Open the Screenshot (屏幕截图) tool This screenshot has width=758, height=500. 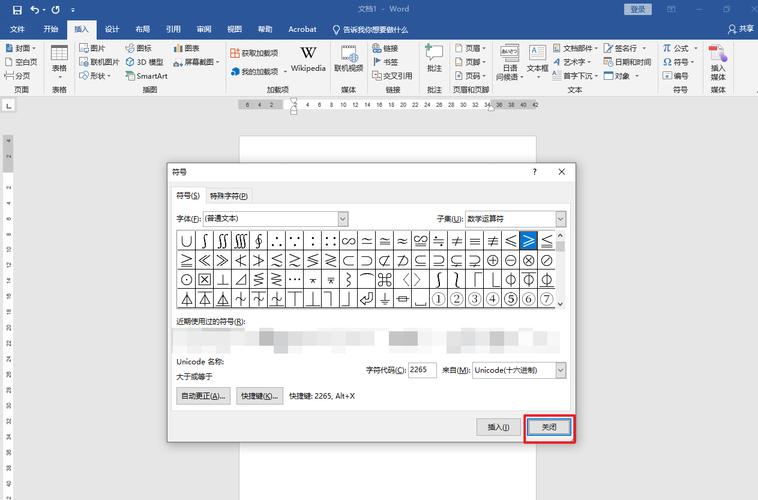coord(196,62)
